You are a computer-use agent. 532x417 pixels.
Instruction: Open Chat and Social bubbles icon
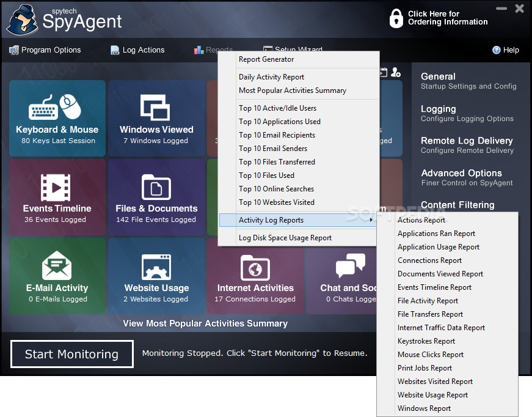tap(351, 265)
